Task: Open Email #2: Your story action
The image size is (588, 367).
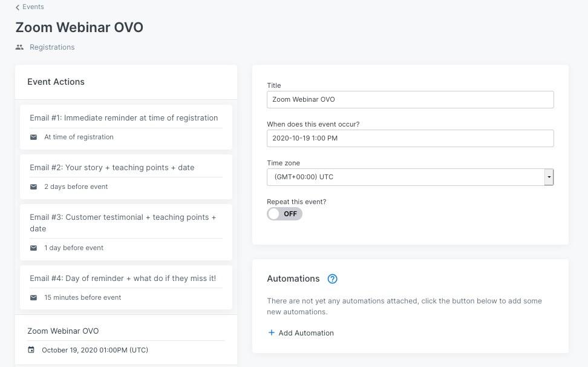Action: point(112,168)
